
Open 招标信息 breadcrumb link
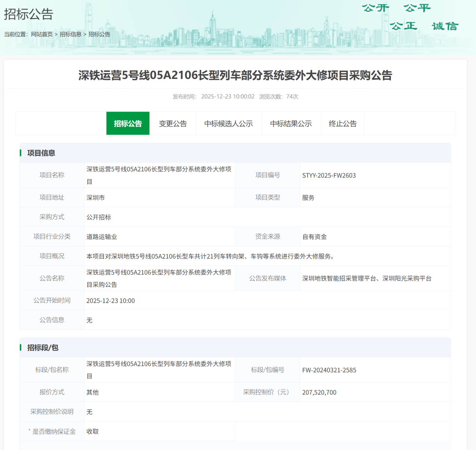click(71, 34)
